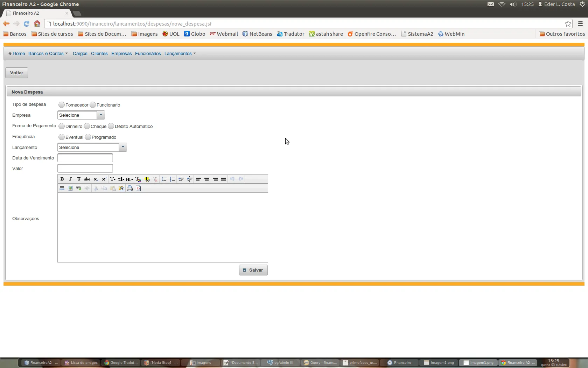Open the Chrome menu button

pyautogui.click(x=580, y=23)
